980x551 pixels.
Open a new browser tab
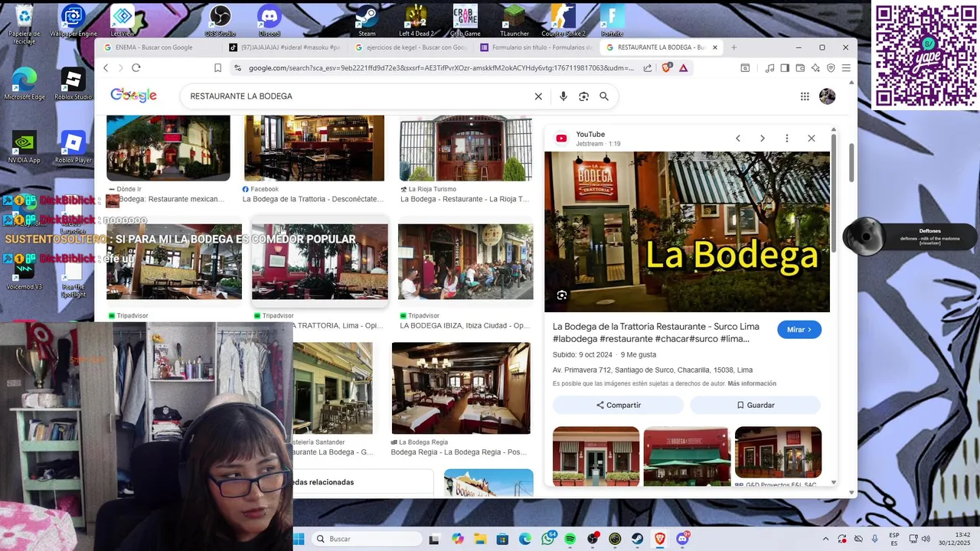pyautogui.click(x=733, y=47)
